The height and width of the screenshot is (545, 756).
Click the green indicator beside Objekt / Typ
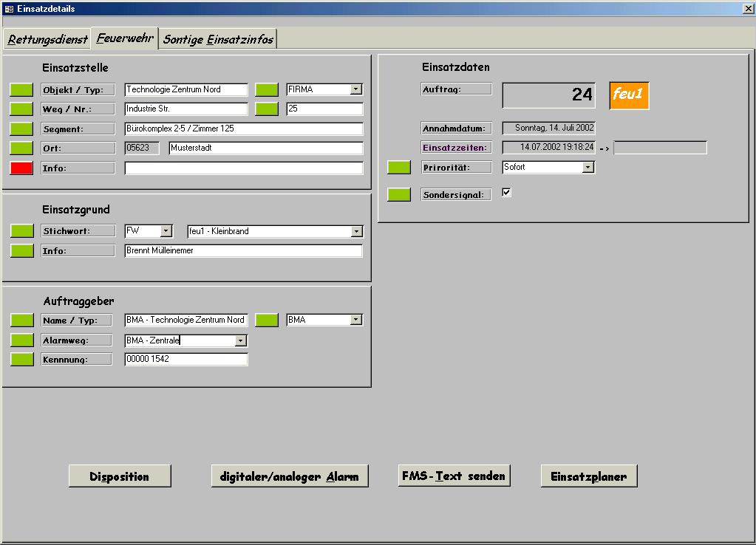pyautogui.click(x=21, y=89)
